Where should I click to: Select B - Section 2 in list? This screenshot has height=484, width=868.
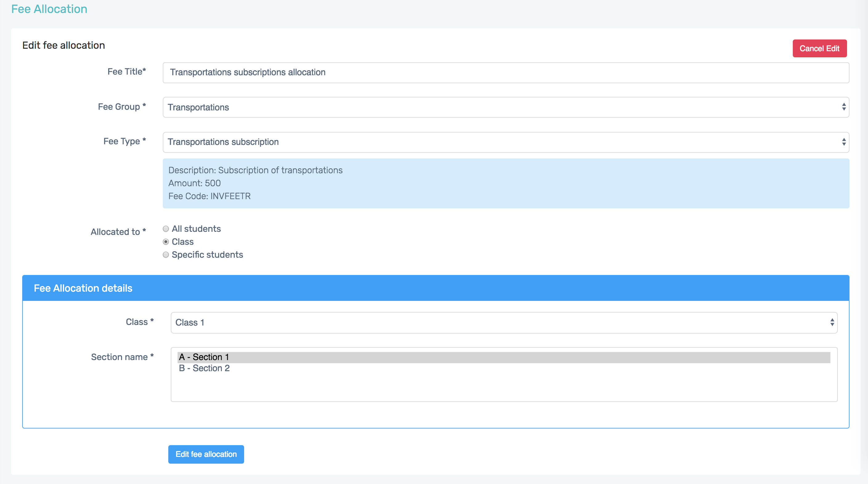point(204,368)
